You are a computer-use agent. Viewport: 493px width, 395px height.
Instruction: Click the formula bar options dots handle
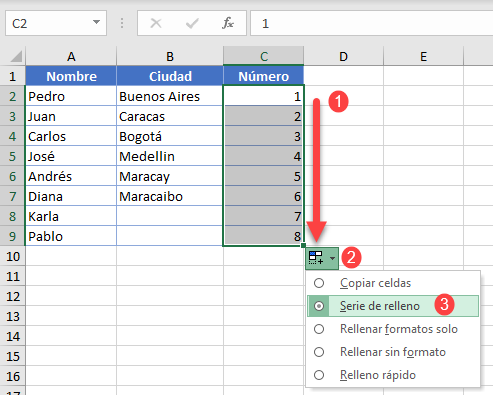(122, 23)
